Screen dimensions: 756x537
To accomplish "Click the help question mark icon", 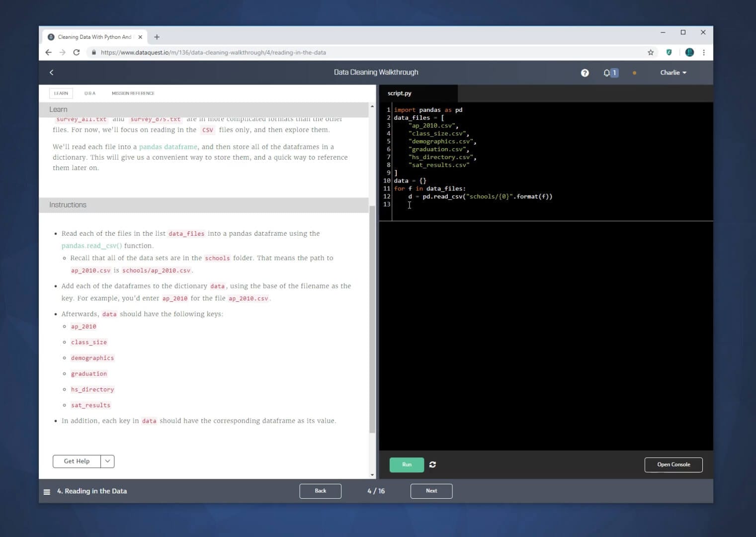I will tap(585, 73).
